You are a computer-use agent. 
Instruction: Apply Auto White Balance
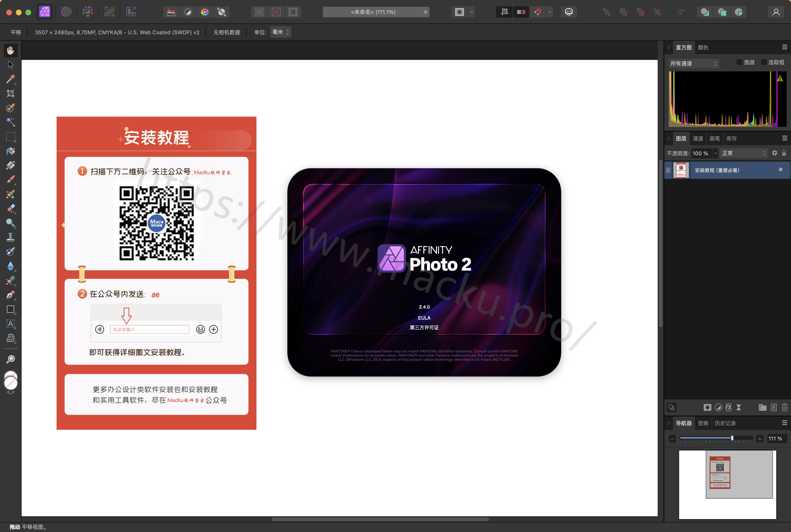pyautogui.click(x=222, y=12)
